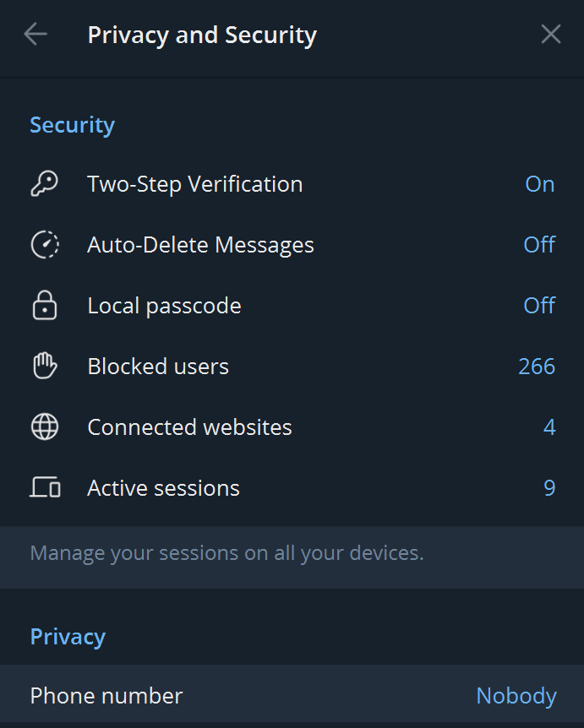Click the Off value for Local passcode
This screenshot has height=728, width=584.
tap(539, 304)
